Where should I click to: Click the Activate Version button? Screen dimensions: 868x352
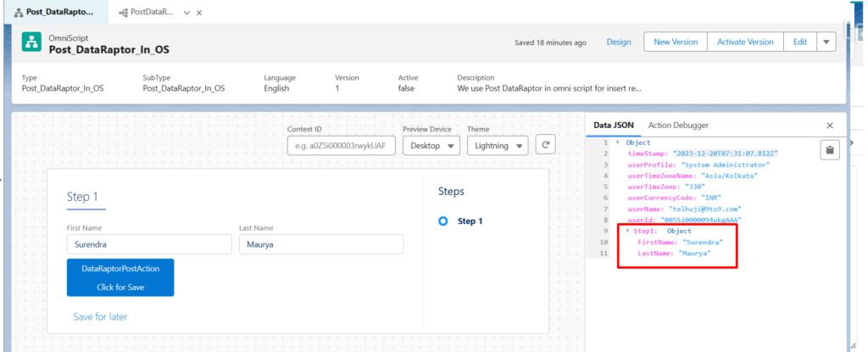point(745,42)
